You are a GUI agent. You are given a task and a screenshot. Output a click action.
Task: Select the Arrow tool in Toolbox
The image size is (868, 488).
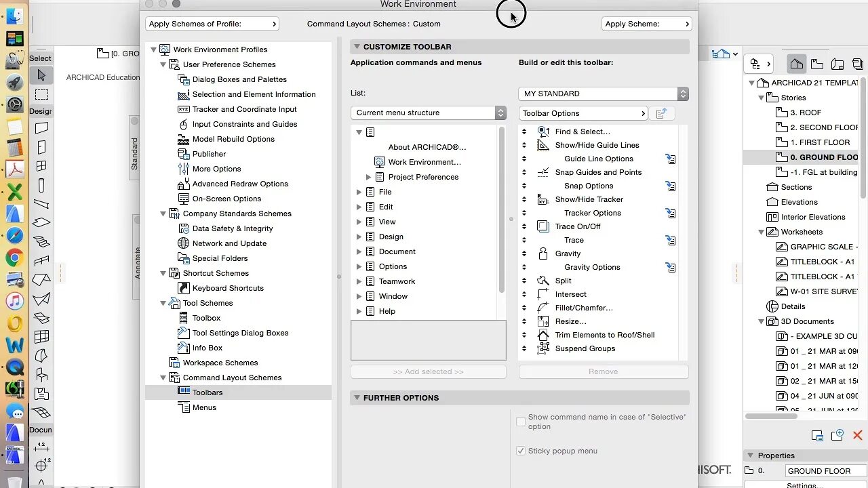[41, 75]
